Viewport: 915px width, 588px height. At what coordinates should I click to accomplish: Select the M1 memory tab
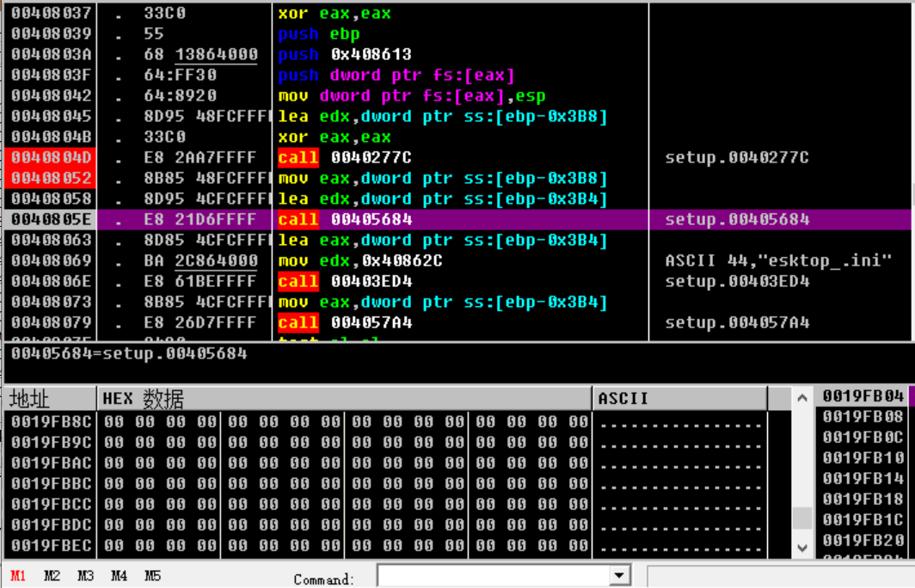(x=18, y=576)
